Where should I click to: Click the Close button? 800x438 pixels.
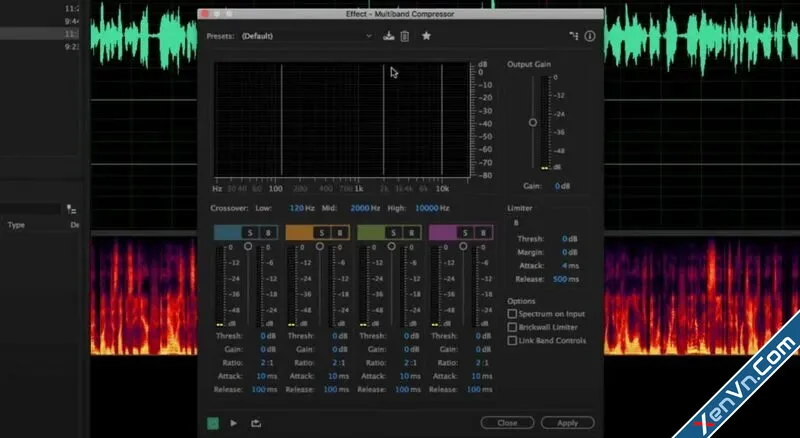click(507, 423)
